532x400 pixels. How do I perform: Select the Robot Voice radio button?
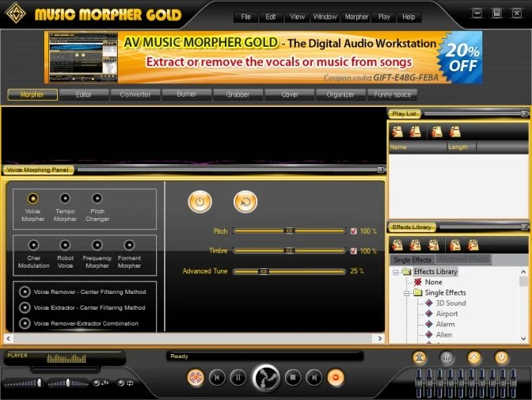click(65, 245)
